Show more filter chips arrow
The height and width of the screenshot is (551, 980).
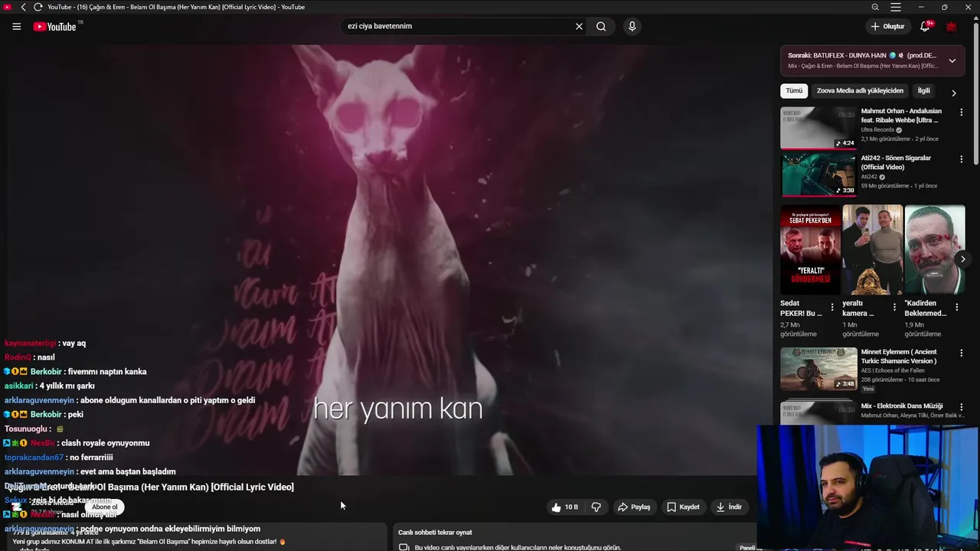[x=953, y=93]
